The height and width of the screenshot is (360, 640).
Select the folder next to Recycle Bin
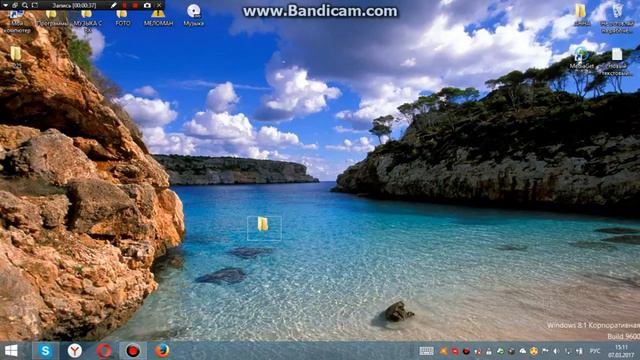[x=581, y=15]
